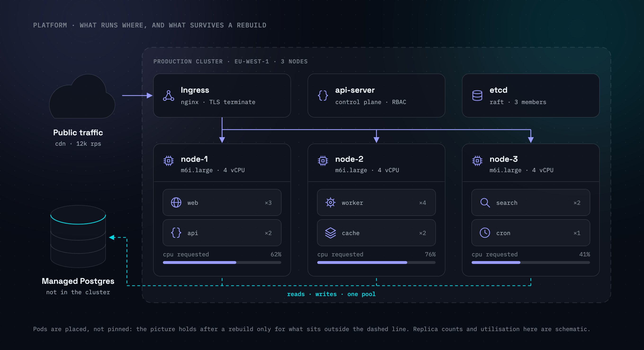Click the etcd title
The height and width of the screenshot is (350, 644).
pyautogui.click(x=498, y=90)
